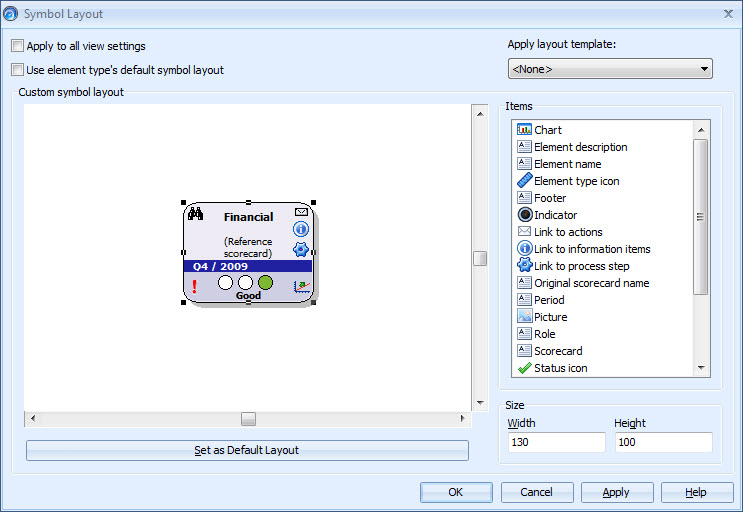The height and width of the screenshot is (512, 743).
Task: Open the Apply layout template dropdown
Action: 610,69
